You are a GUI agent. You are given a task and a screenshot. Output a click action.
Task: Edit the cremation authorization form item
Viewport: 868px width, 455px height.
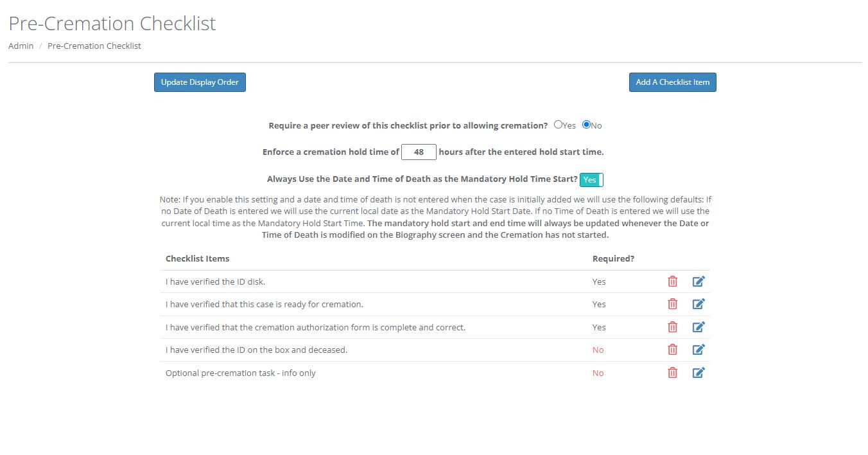(699, 326)
